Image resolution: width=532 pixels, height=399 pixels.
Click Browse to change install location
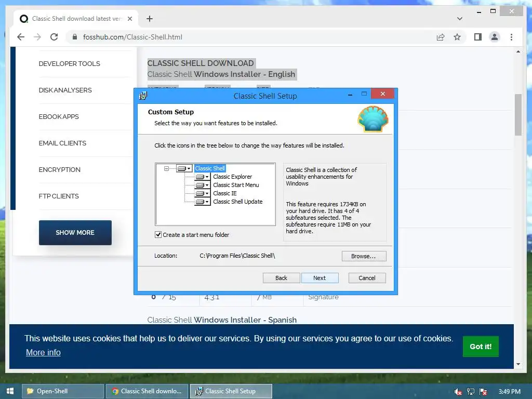pos(364,256)
